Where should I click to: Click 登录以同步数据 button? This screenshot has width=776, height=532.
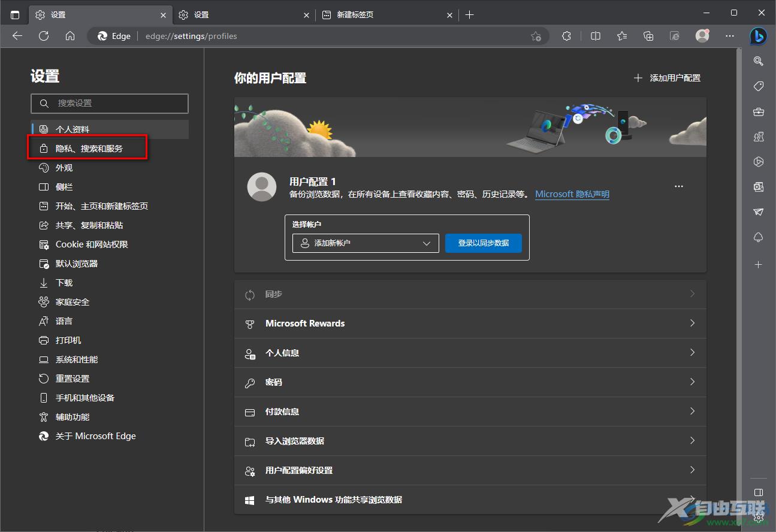[x=484, y=243]
